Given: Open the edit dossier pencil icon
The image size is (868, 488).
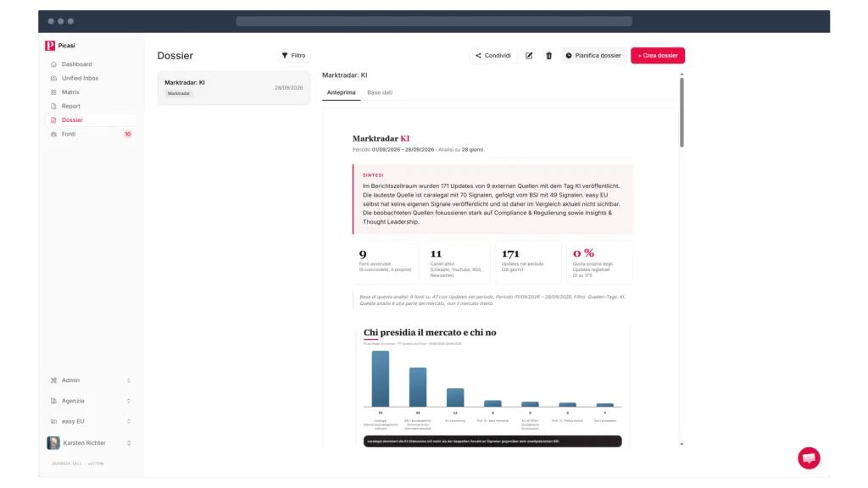Looking at the screenshot, I should point(529,55).
